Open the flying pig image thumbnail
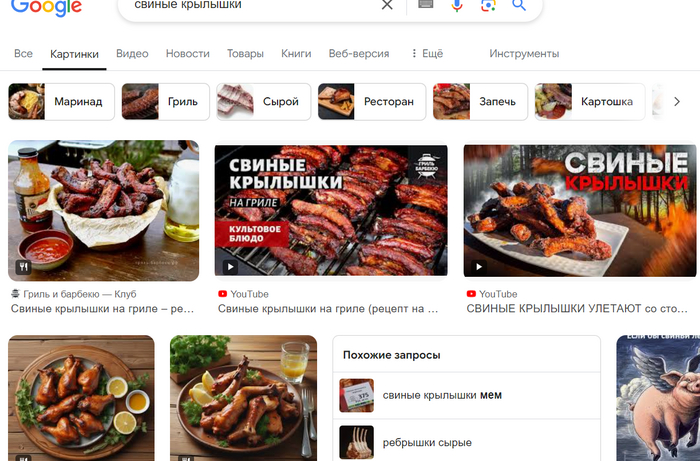 (x=658, y=398)
